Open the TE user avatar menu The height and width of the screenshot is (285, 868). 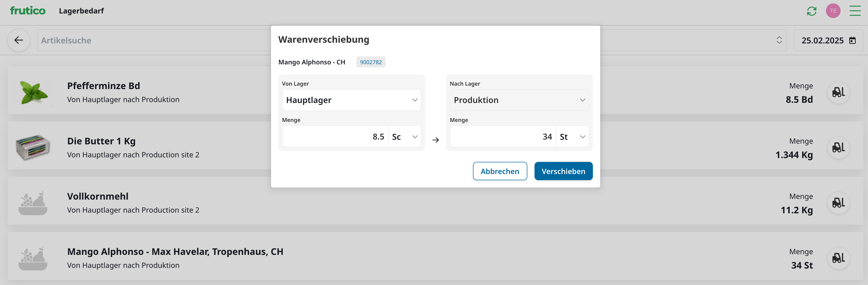point(833,11)
